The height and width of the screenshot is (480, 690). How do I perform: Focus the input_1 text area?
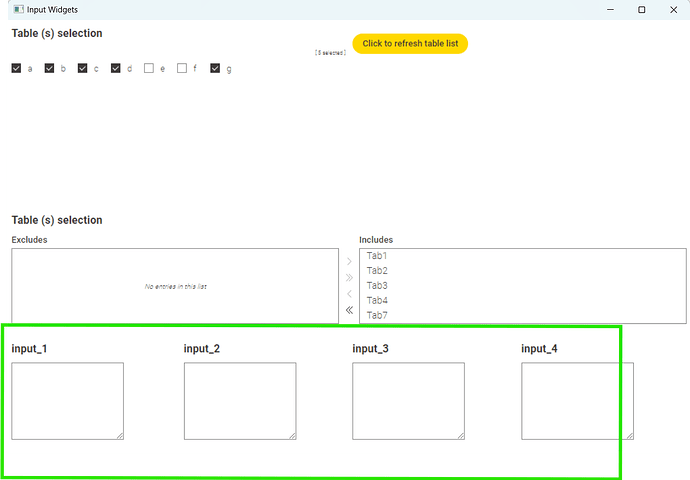[67, 400]
